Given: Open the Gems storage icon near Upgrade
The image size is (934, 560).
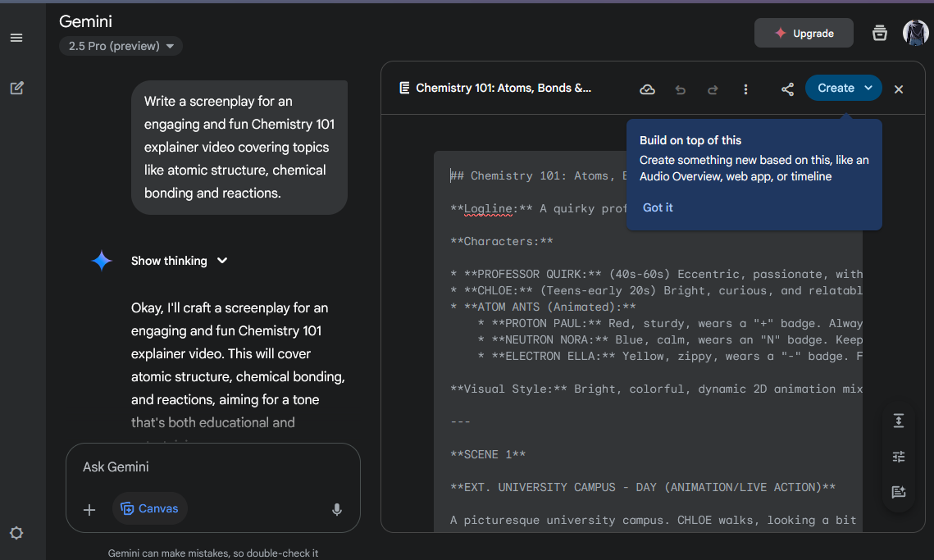Looking at the screenshot, I should pos(879,34).
